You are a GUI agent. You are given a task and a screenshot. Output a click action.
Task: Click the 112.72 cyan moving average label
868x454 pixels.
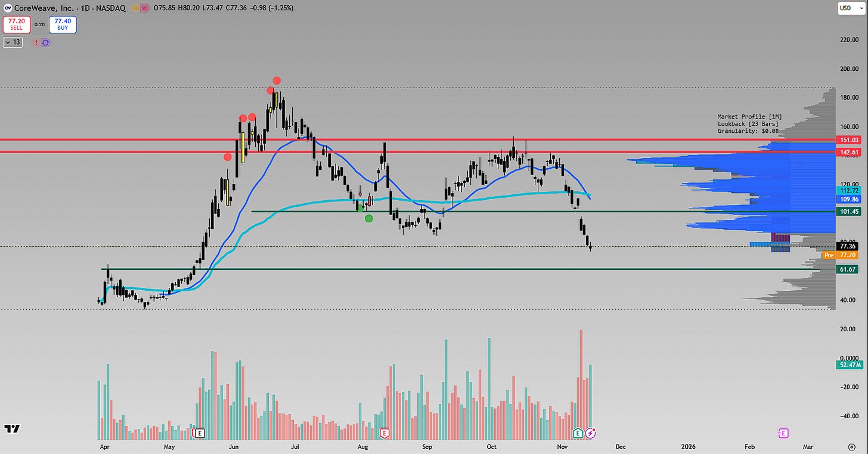(848, 190)
